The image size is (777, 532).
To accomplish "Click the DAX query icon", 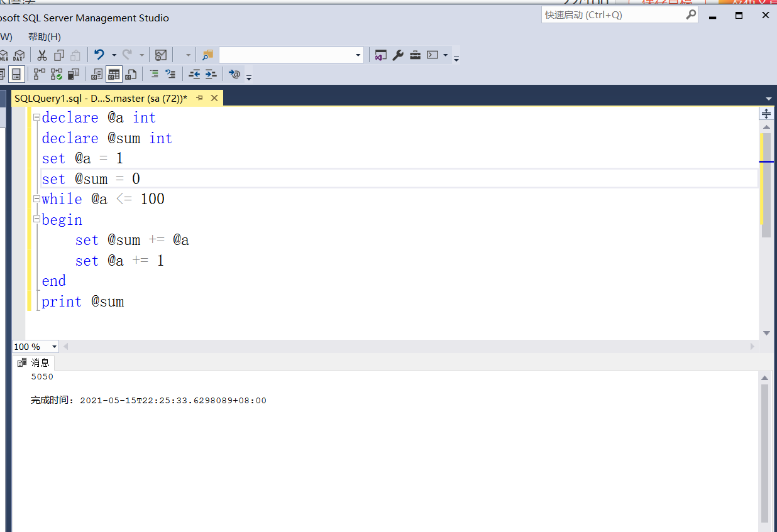I will (19, 55).
